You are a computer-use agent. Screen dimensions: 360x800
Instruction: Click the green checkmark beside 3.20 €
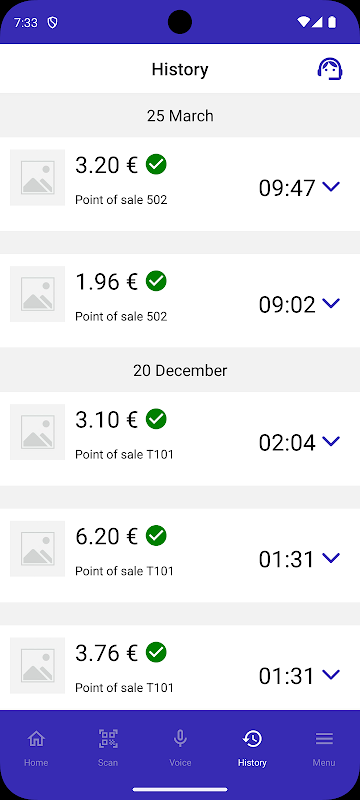click(156, 164)
